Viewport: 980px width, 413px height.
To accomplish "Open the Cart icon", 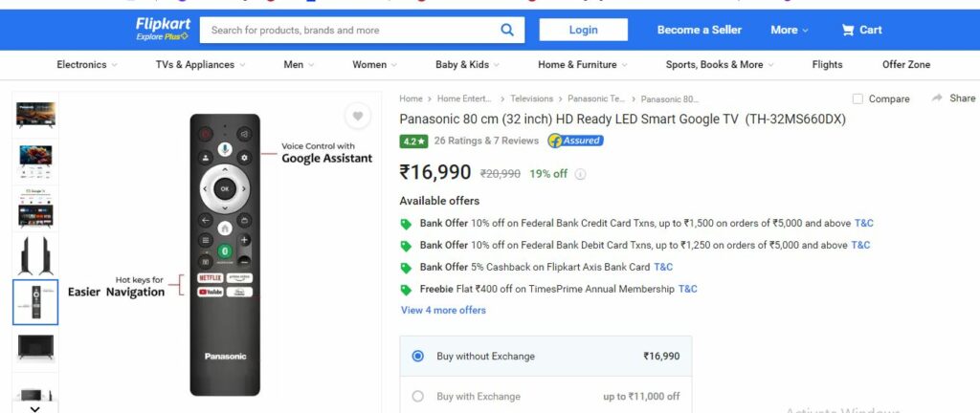I will (848, 30).
